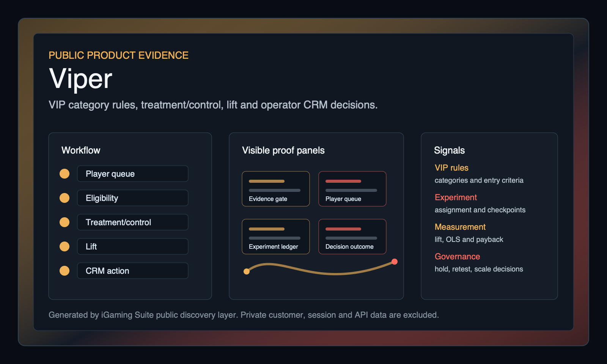Select the Eligibility workflow step
607x364 pixels.
pos(133,198)
